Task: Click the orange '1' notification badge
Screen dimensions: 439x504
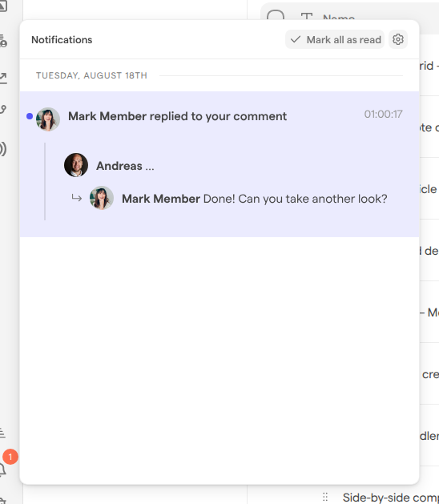Action: click(x=10, y=457)
